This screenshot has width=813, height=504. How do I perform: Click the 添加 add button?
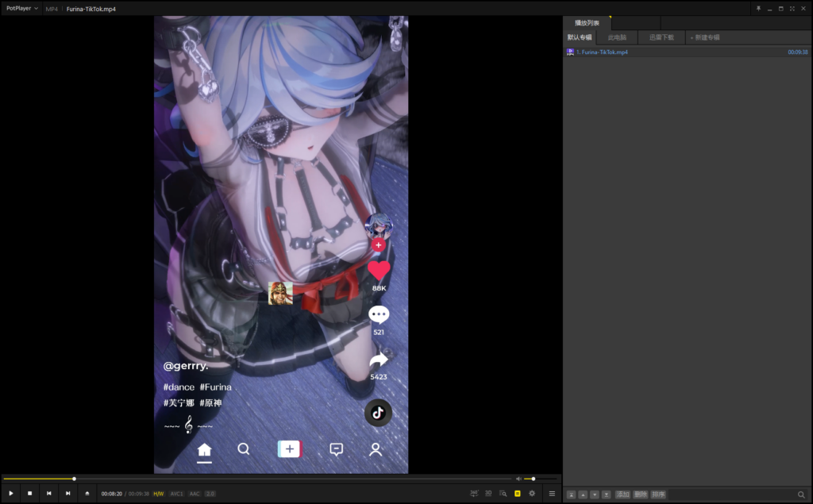click(622, 494)
